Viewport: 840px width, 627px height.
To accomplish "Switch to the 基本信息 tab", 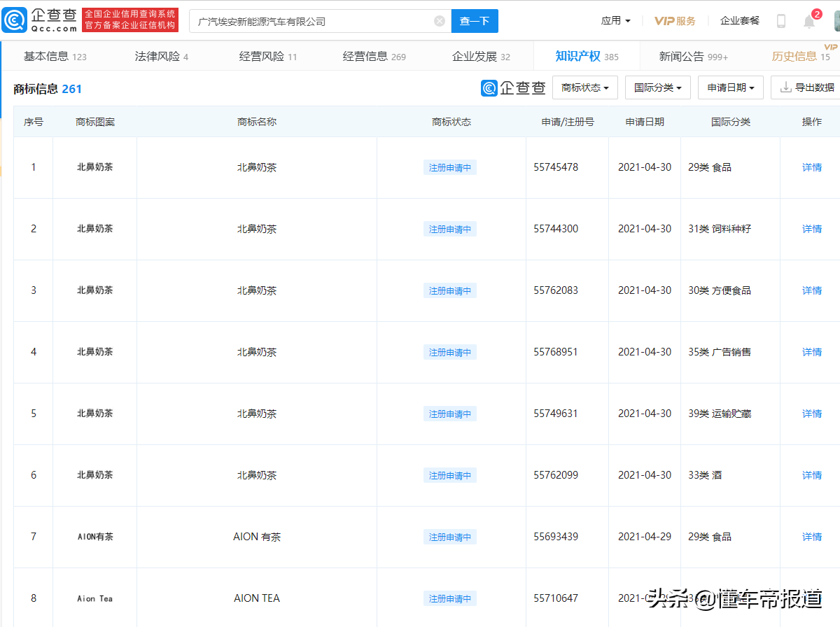I will 55,57.
